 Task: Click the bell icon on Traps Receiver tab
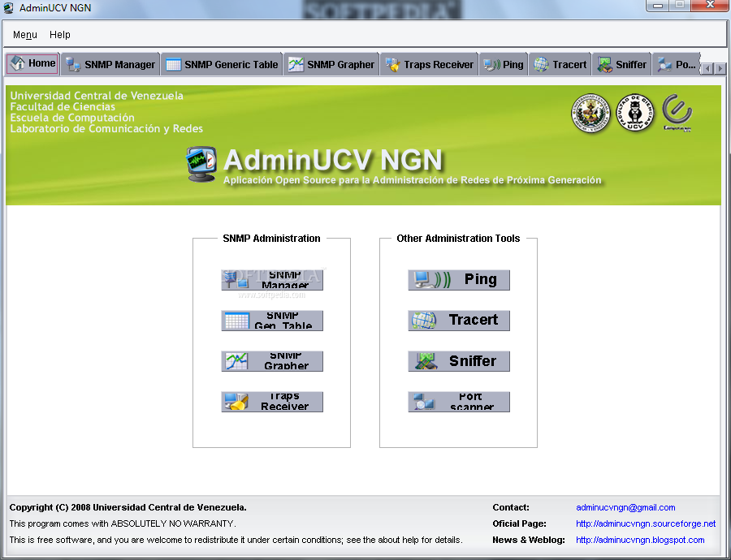[392, 65]
